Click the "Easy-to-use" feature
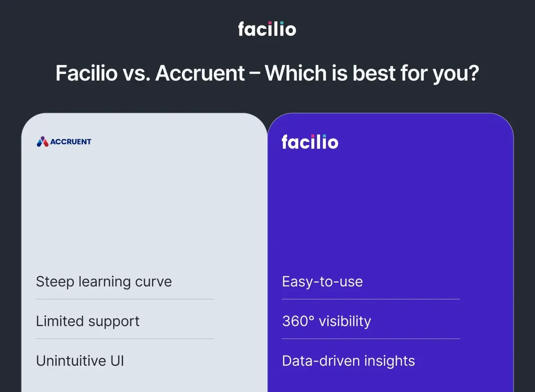Viewport: 535px width, 392px height. [322, 282]
